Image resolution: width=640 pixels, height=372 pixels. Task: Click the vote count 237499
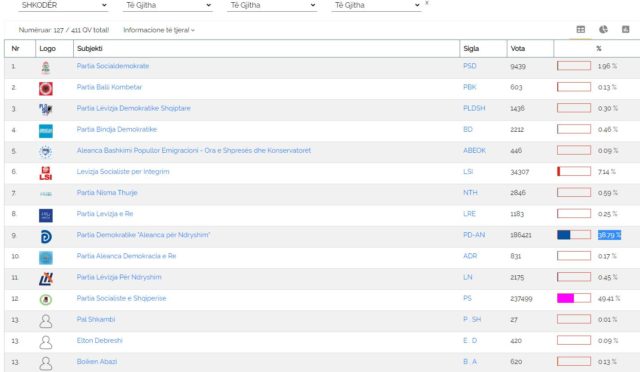[521, 299]
